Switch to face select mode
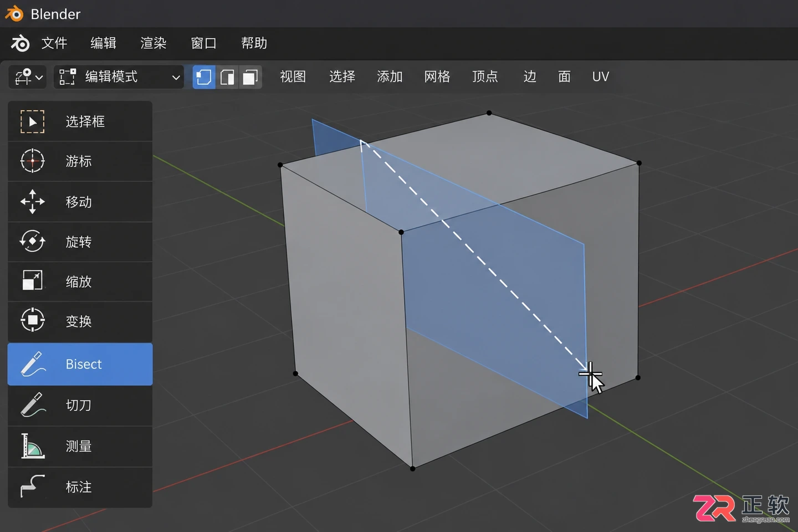Viewport: 798px width, 532px height. pyautogui.click(x=250, y=77)
